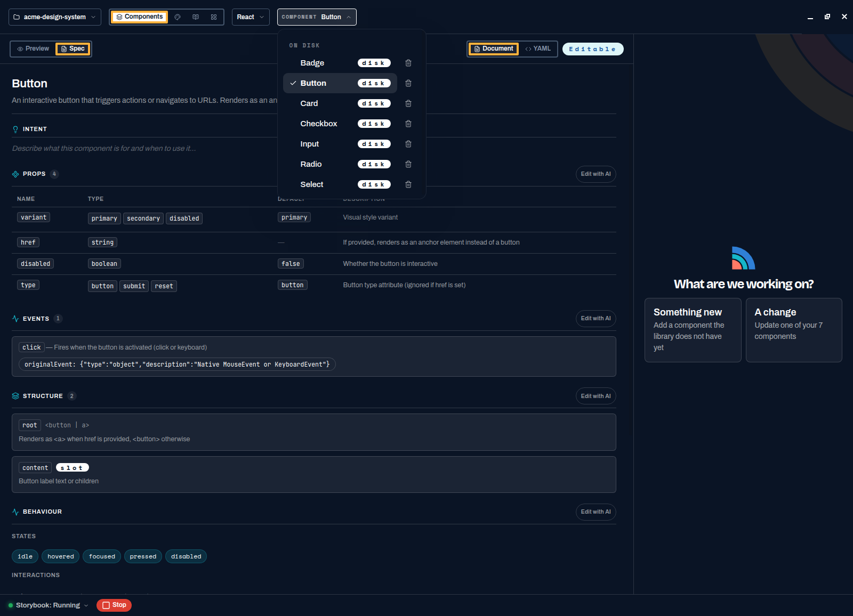
Task: Delete the Badge component via trash icon
Action: [408, 63]
